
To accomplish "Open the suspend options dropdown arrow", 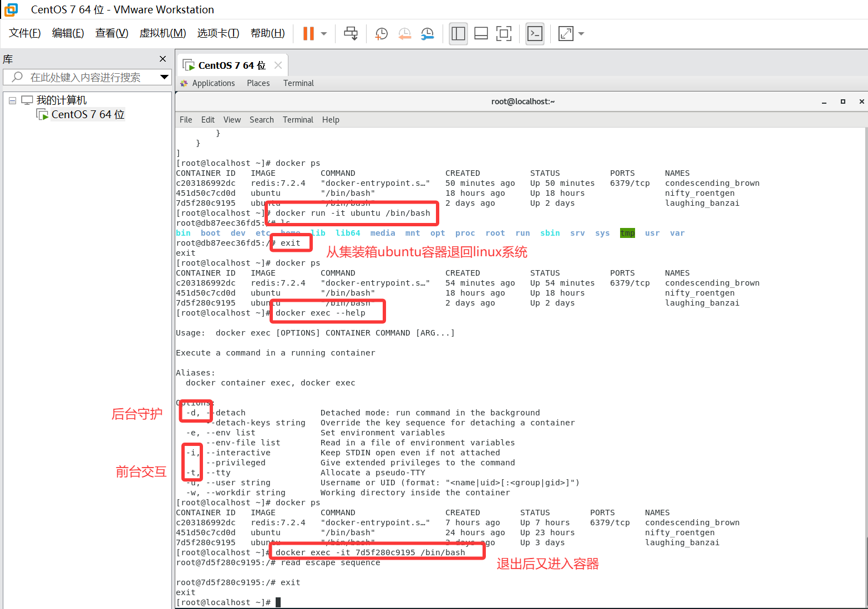I will tap(322, 33).
